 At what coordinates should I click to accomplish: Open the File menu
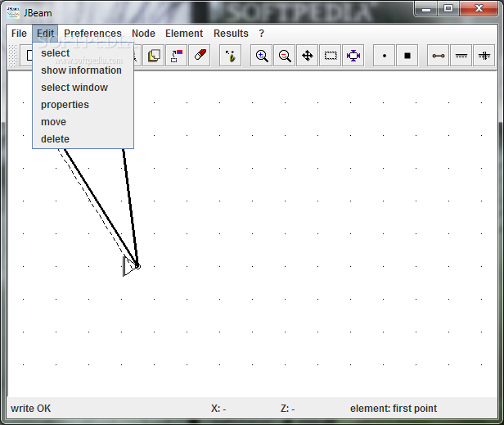[19, 33]
